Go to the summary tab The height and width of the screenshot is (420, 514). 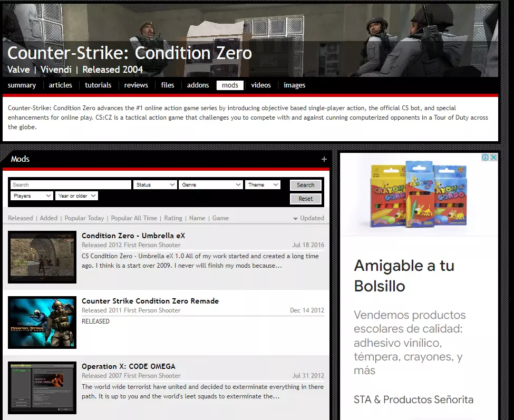pyautogui.click(x=22, y=85)
